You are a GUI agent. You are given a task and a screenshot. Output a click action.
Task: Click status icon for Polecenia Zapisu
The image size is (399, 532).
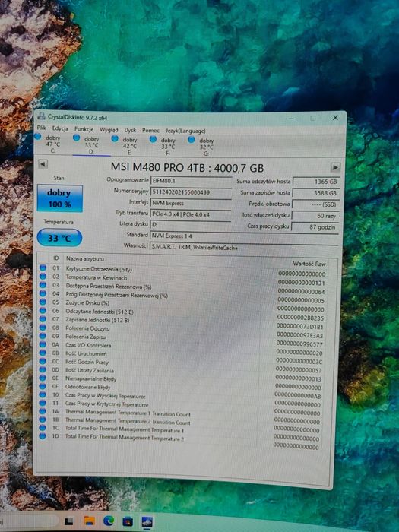coord(43,336)
